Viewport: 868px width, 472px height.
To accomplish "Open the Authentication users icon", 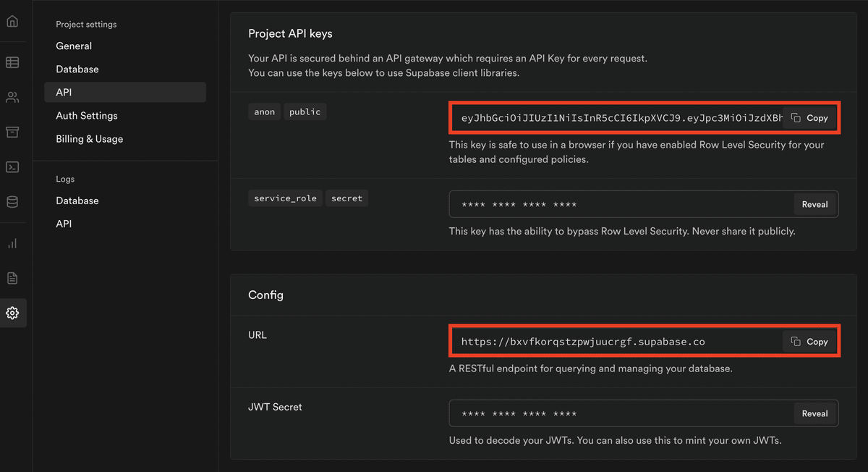I will click(x=12, y=97).
